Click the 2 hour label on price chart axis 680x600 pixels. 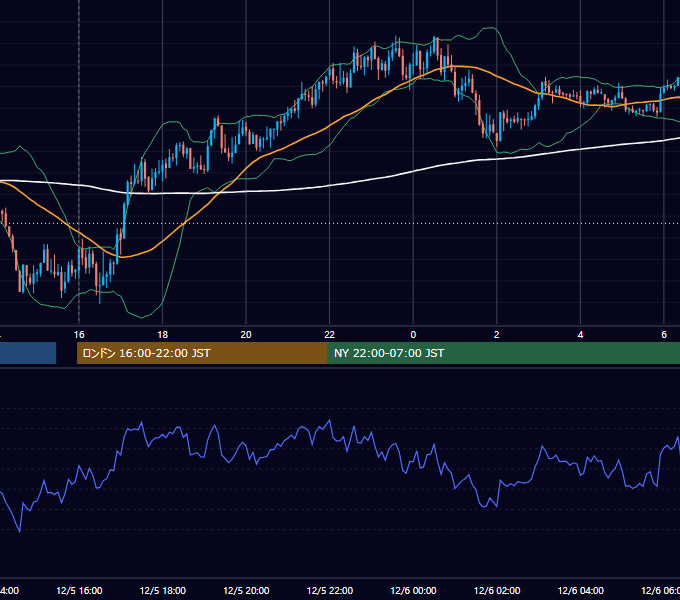click(x=497, y=335)
